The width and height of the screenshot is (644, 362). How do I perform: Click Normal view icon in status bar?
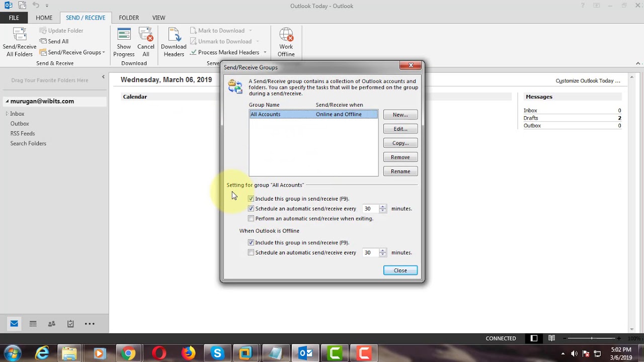click(534, 338)
